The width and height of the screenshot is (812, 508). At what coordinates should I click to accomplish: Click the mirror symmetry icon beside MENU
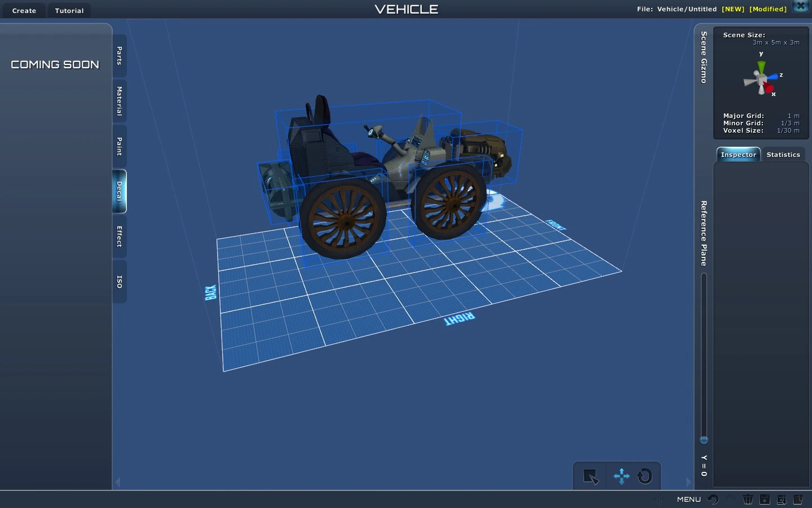click(x=659, y=500)
